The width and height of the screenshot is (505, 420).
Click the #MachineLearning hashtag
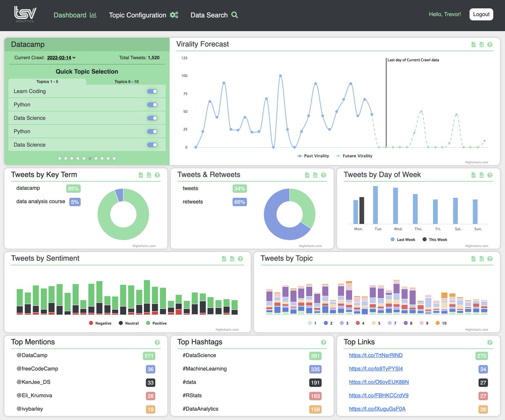point(205,369)
